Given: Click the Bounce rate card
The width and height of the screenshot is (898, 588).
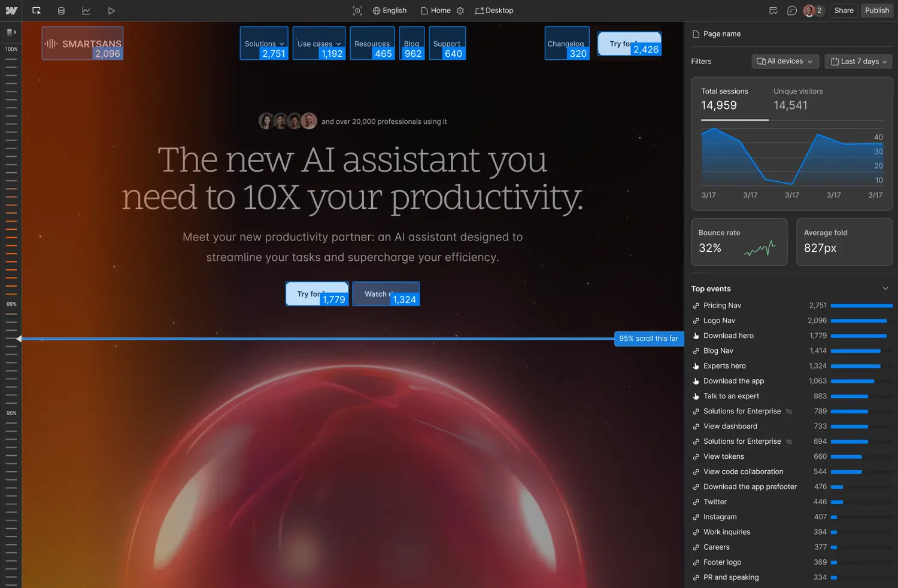Looking at the screenshot, I should [739, 242].
